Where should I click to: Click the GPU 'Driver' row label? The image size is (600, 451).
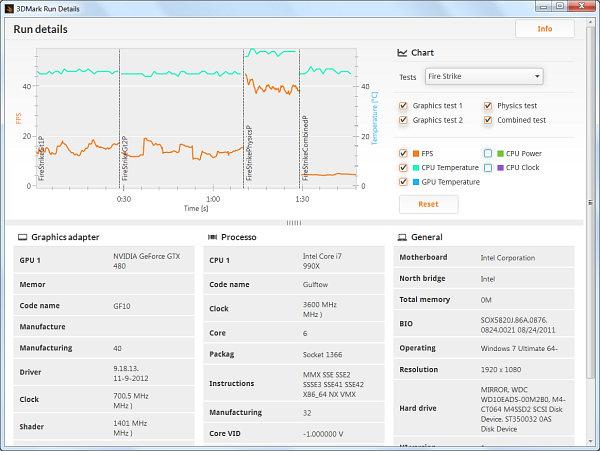pyautogui.click(x=30, y=372)
